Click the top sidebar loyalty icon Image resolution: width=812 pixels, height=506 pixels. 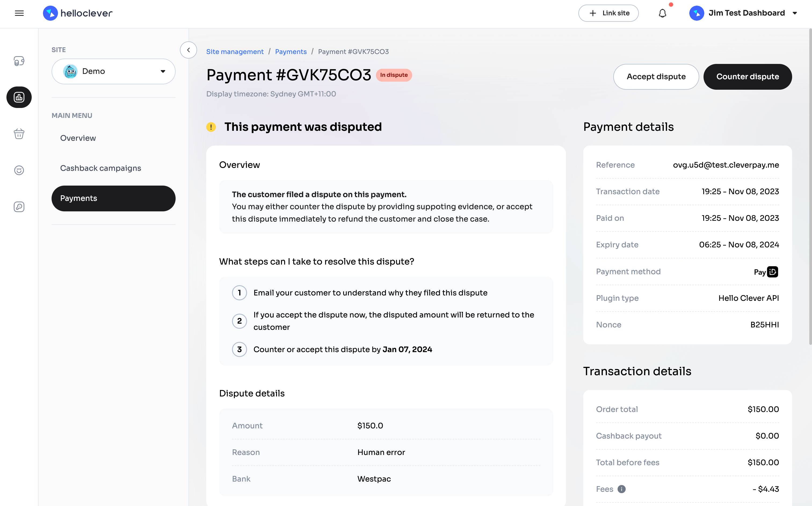pyautogui.click(x=19, y=61)
